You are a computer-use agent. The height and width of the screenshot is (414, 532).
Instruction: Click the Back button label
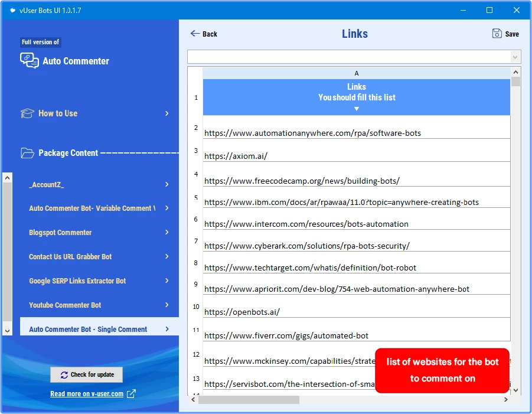210,34
